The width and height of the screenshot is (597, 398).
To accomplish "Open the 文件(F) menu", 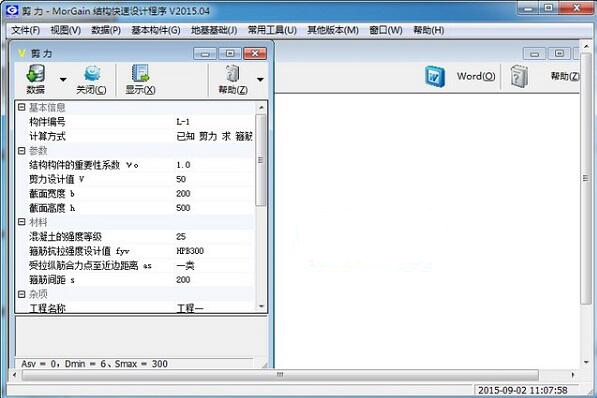I will point(26,30).
